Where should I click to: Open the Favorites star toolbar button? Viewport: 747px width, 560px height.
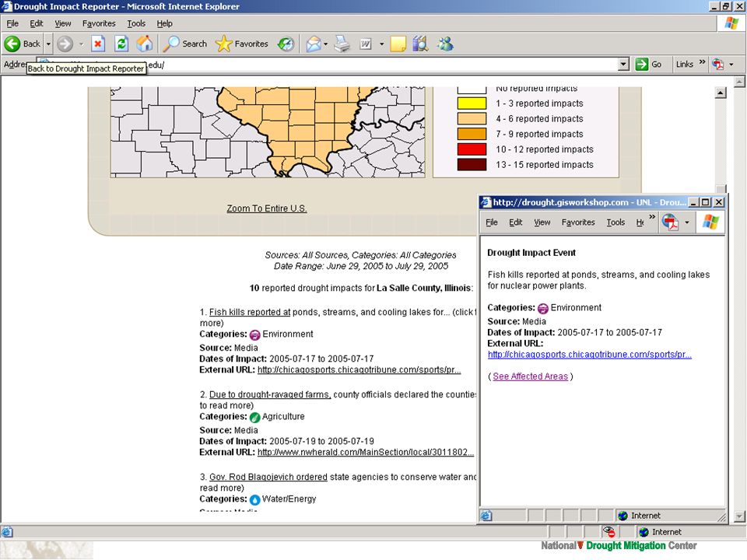241,44
